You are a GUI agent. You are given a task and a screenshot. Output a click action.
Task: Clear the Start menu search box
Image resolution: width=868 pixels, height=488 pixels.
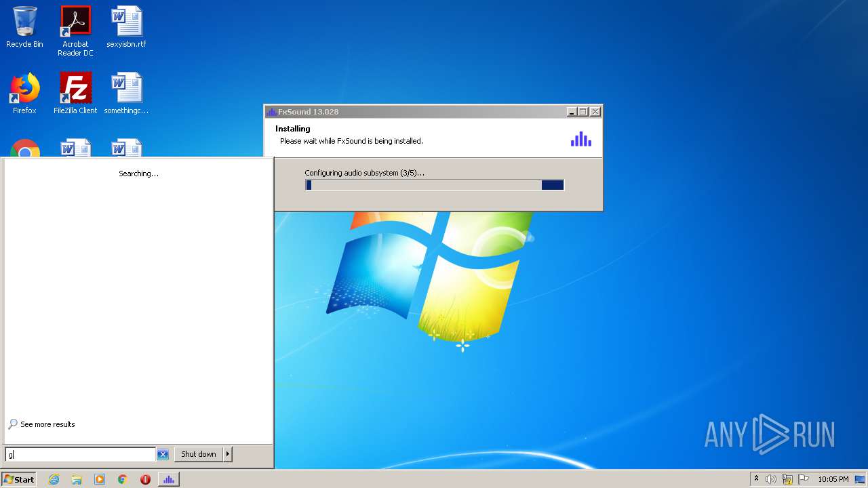click(163, 455)
